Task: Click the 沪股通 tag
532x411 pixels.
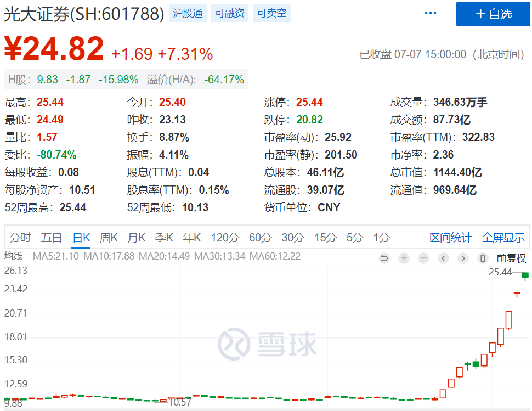Action: [x=188, y=14]
